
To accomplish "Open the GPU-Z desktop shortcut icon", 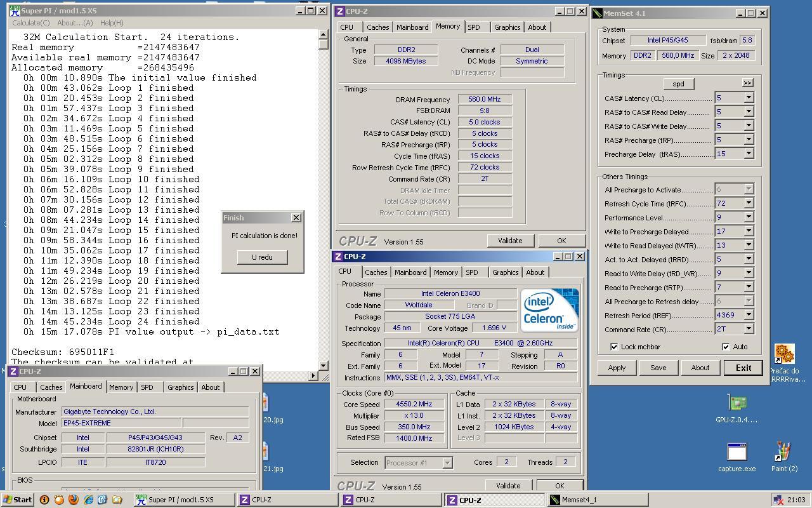I will point(737,403).
